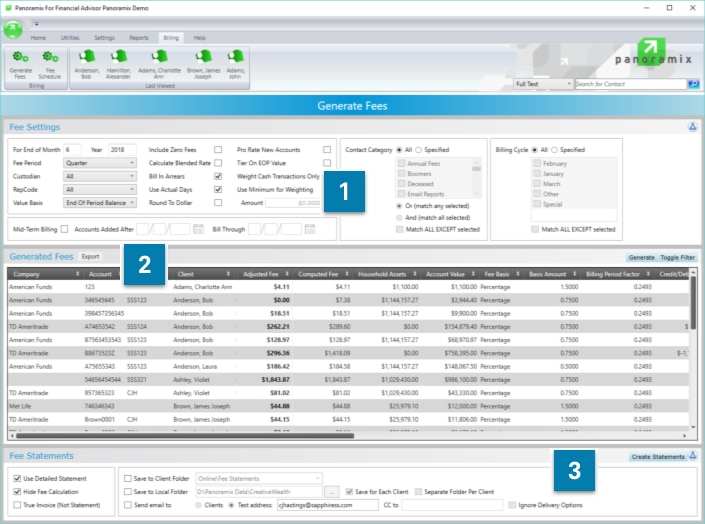
Task: Click the generated fees vertical scrollbar
Action: pyautogui.click(x=693, y=302)
